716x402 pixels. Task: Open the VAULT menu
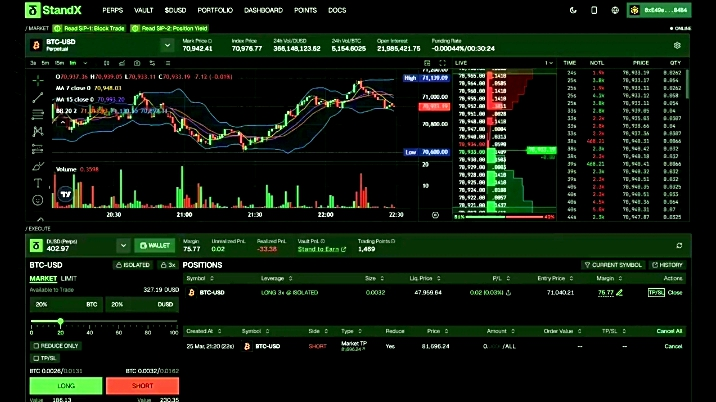pos(143,10)
